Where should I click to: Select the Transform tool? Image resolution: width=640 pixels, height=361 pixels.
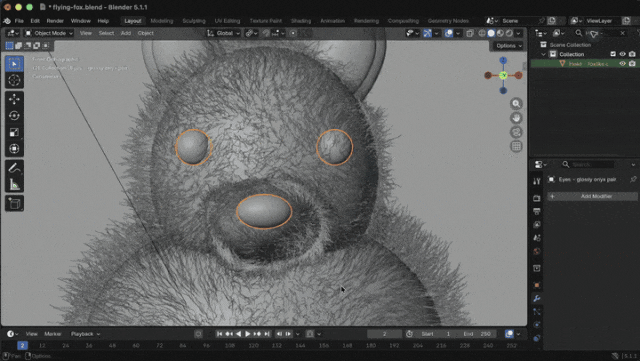(14, 149)
